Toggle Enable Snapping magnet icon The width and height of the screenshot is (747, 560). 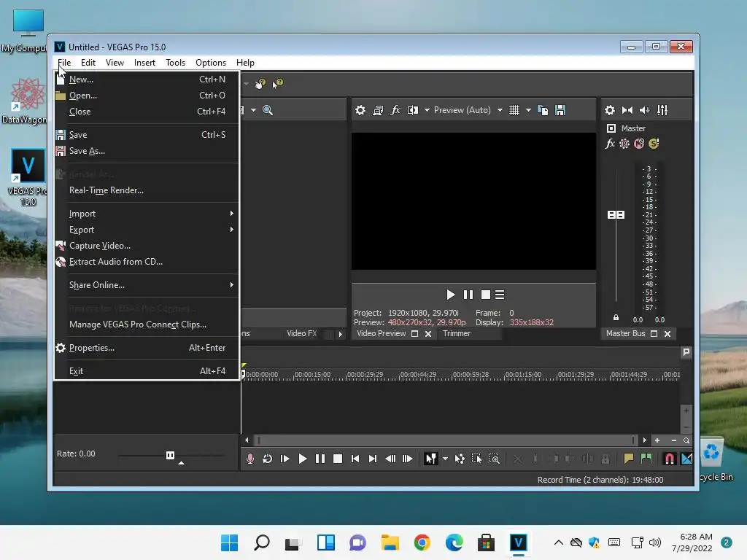pyautogui.click(x=670, y=459)
